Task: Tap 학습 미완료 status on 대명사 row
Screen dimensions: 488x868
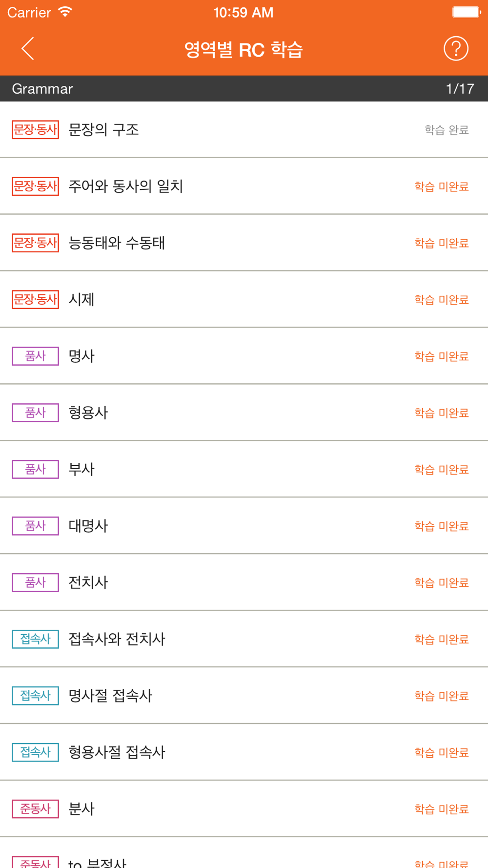Action: tap(441, 526)
